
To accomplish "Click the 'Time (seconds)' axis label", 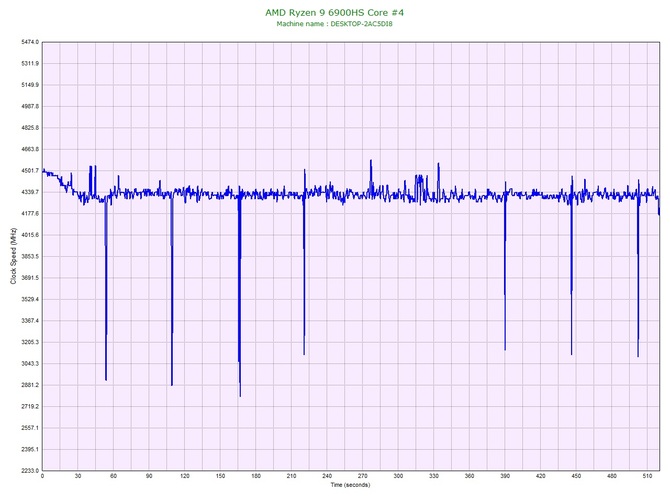I will (350, 485).
